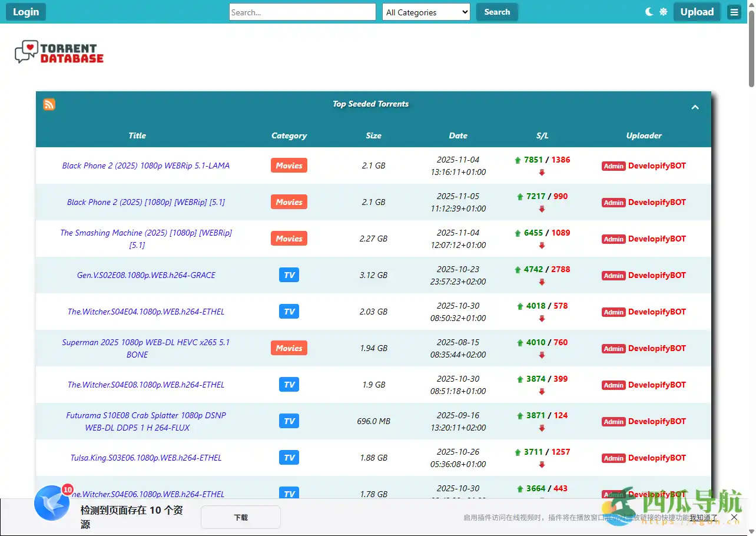Viewport: 756px width, 536px height.
Task: Sort torrents by the Size column header
Action: point(373,135)
